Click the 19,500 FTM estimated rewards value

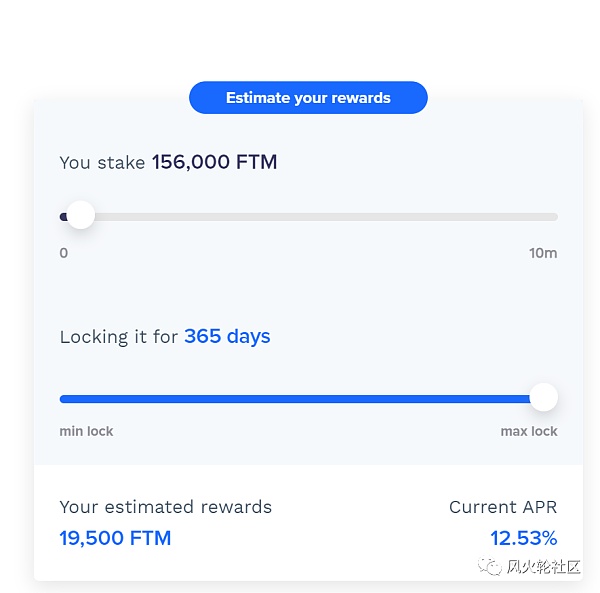pyautogui.click(x=115, y=538)
